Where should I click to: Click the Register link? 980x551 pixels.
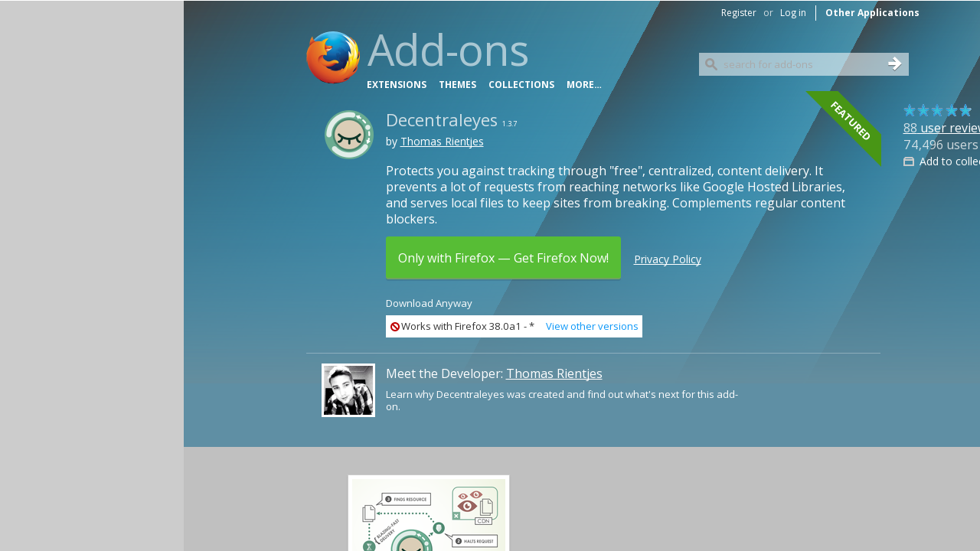pyautogui.click(x=739, y=13)
